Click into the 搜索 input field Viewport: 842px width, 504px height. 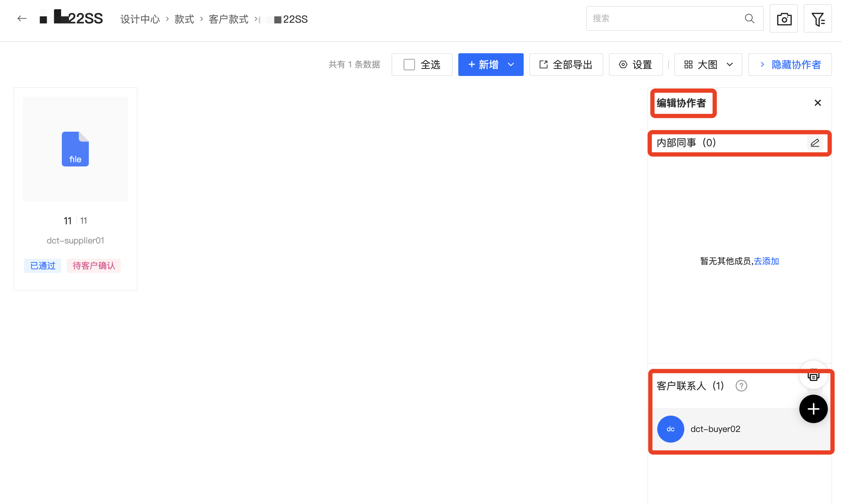664,18
